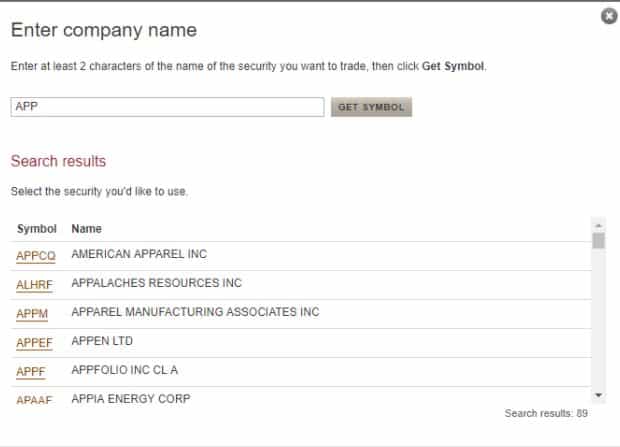Select the ALHRF symbol link

tap(34, 285)
